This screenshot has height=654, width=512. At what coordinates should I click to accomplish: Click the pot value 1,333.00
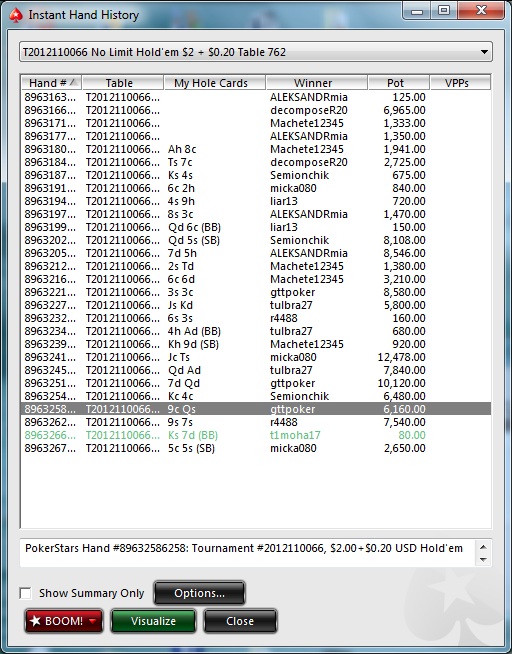point(404,123)
